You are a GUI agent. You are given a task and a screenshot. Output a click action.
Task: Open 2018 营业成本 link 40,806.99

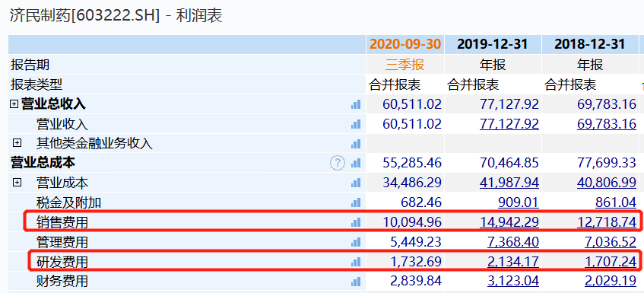click(x=607, y=183)
